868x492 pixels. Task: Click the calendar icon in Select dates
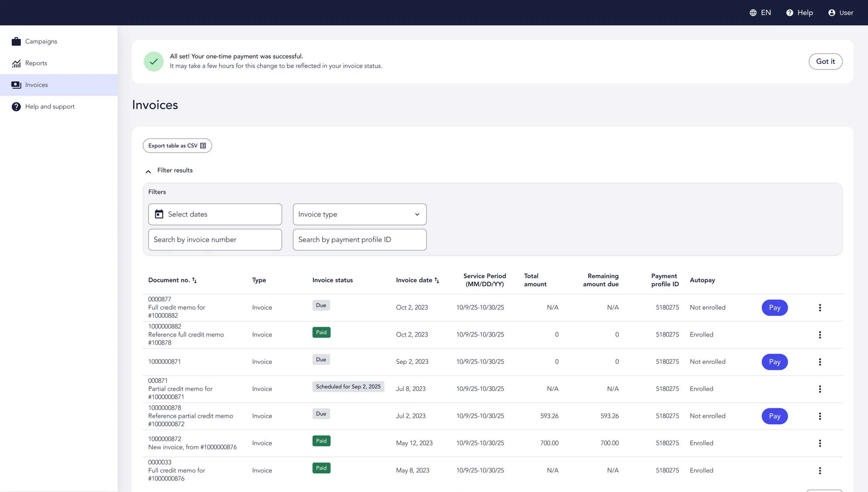click(x=159, y=214)
